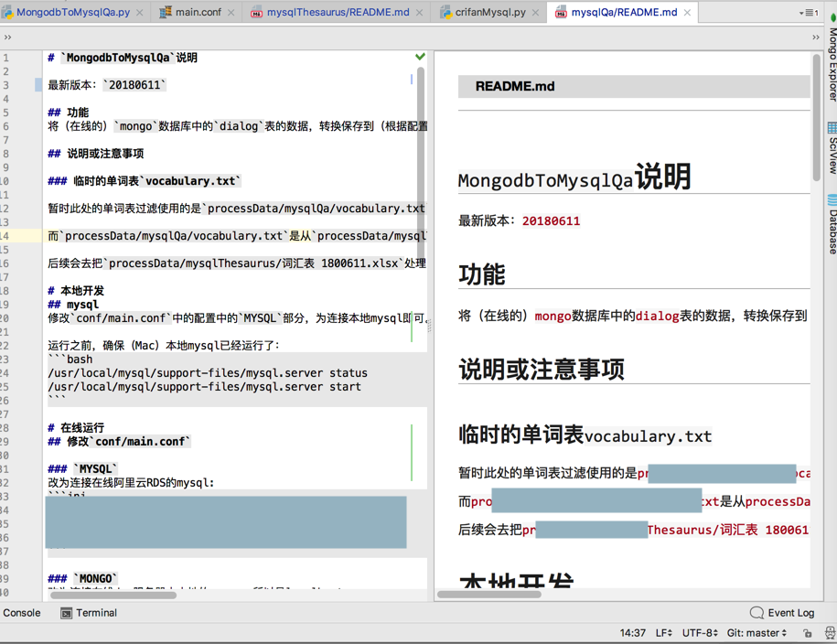
Task: Close the mysqlThesaurus/README.md tab
Action: [x=420, y=13]
